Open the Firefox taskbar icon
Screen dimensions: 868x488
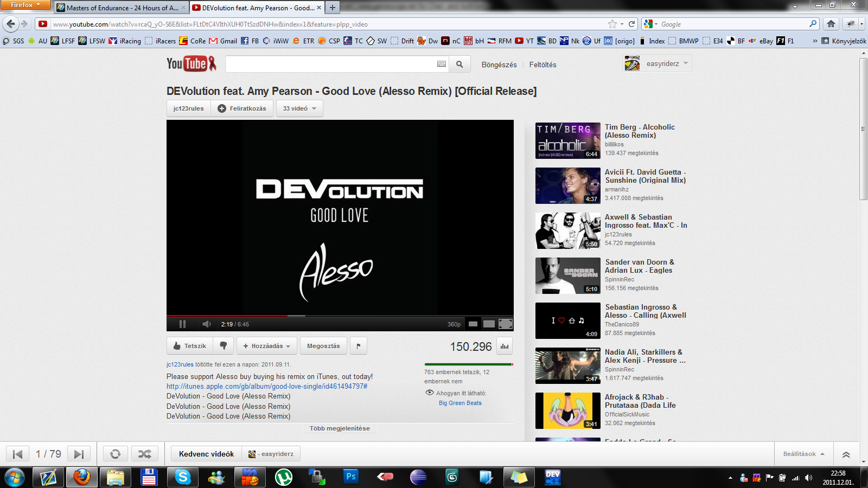[x=82, y=477]
